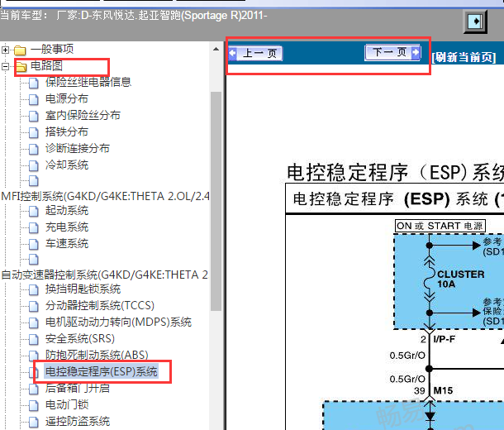
Task: Click tree scrollbar up arrow
Action: 216,50
